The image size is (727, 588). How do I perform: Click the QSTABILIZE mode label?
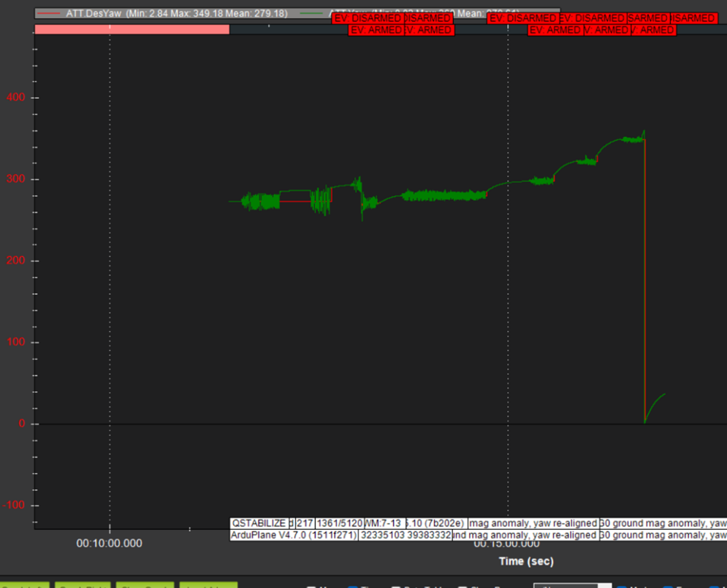point(259,524)
